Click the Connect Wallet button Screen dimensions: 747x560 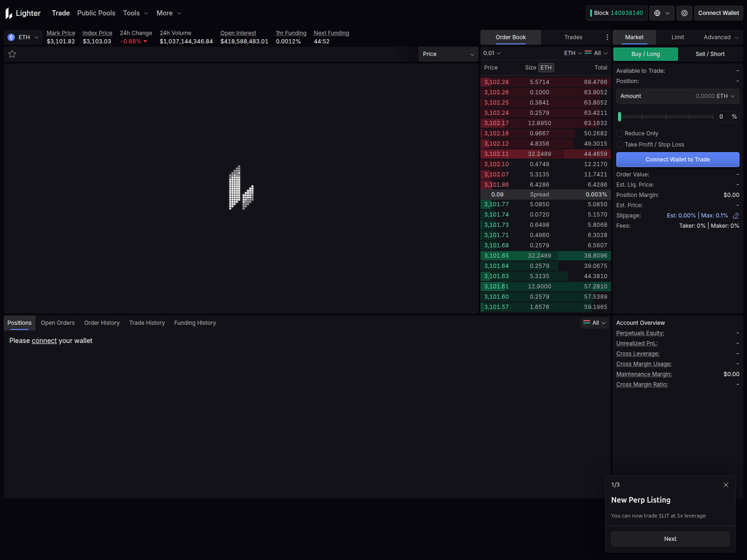click(x=718, y=13)
